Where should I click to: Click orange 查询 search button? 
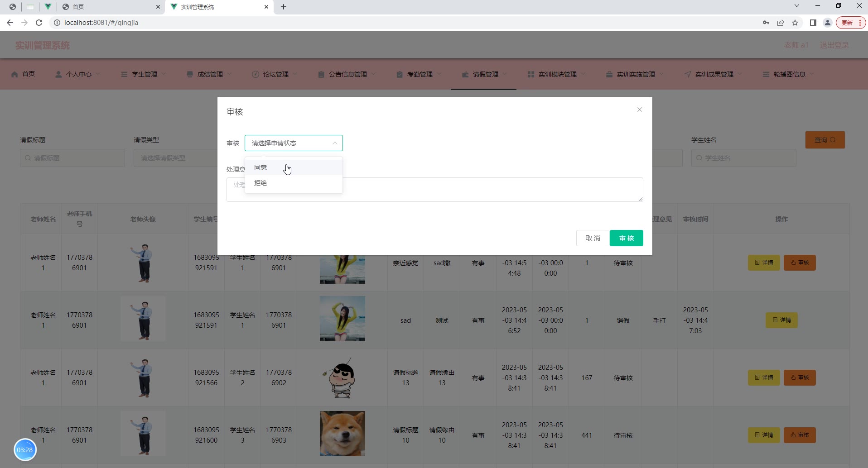(825, 140)
